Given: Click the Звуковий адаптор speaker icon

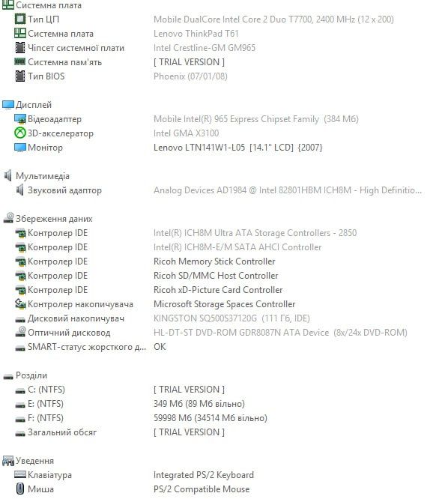Looking at the screenshot, I should [20, 190].
